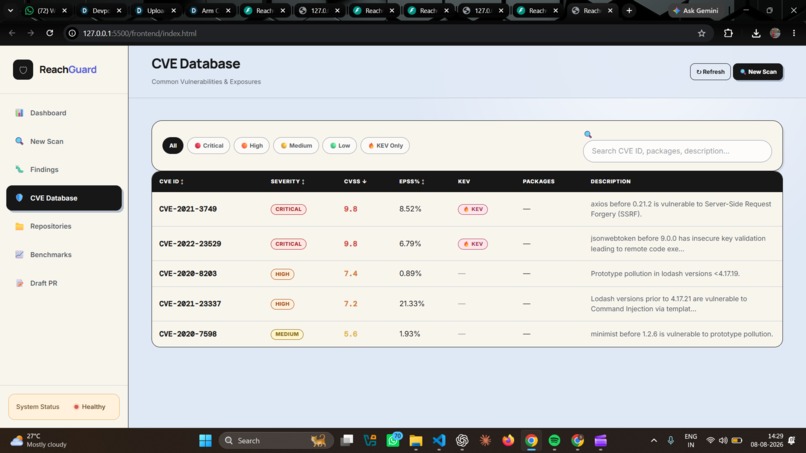Image resolution: width=806 pixels, height=453 pixels.
Task: Open VS Code from the taskbar
Action: click(439, 441)
